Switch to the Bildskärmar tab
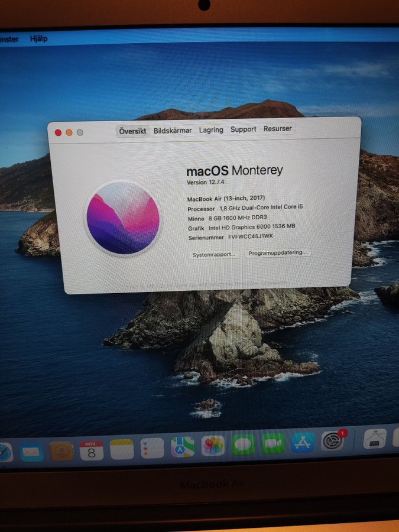The height and width of the screenshot is (532, 399). (x=173, y=131)
